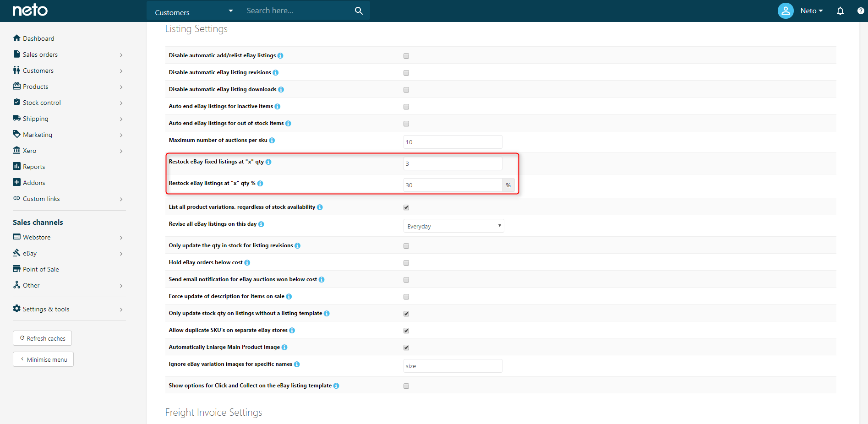Expand the Webstore submenu chevron
Screen dimensions: 868x424
coord(121,238)
